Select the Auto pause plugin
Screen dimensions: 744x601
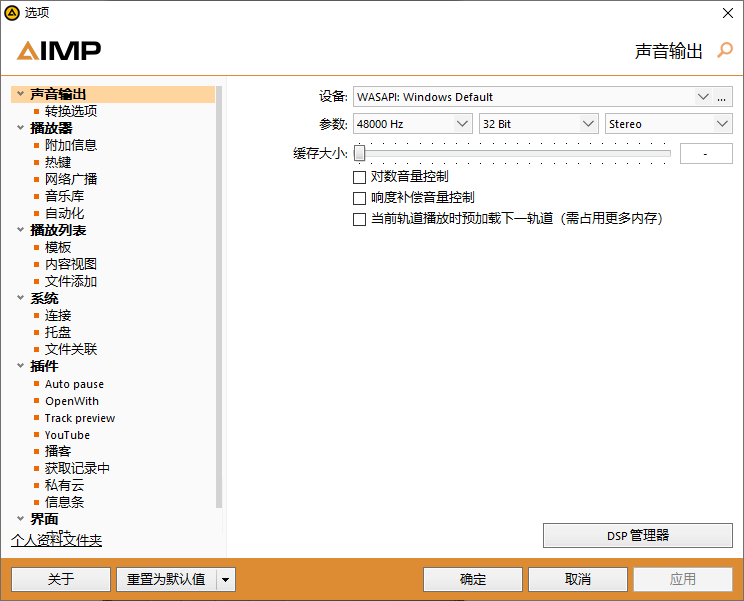coord(74,384)
